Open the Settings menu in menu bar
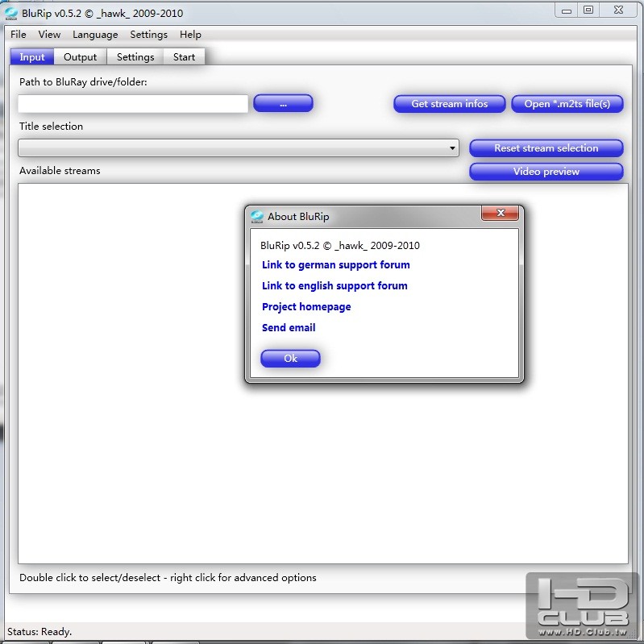644x644 pixels. tap(148, 35)
